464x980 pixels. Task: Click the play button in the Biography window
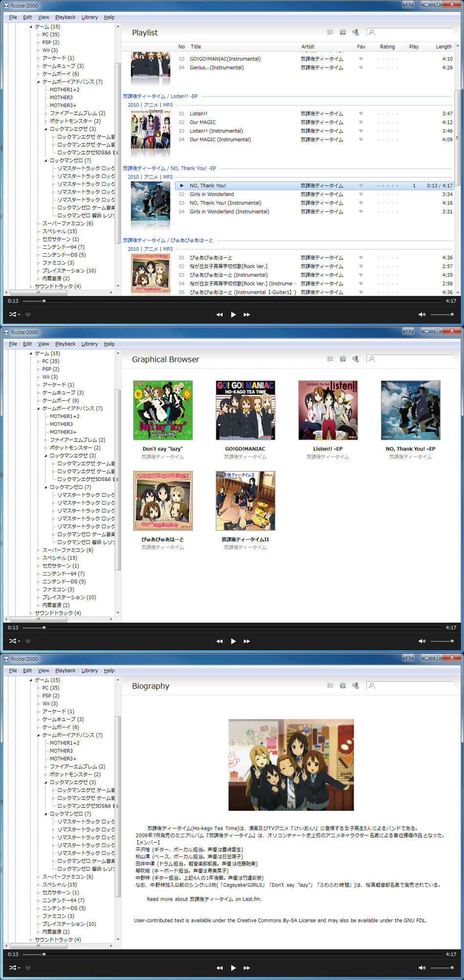click(x=233, y=968)
